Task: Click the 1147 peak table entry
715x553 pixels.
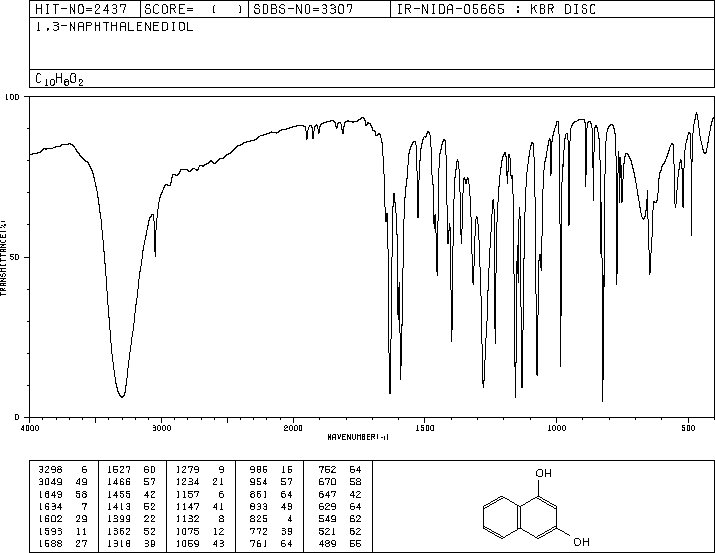Action: pos(188,506)
